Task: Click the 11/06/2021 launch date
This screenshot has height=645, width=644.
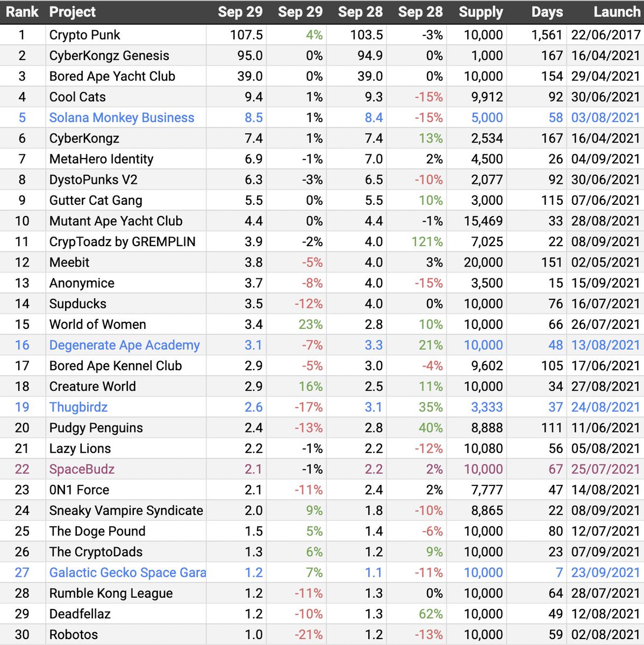Action: tap(606, 428)
